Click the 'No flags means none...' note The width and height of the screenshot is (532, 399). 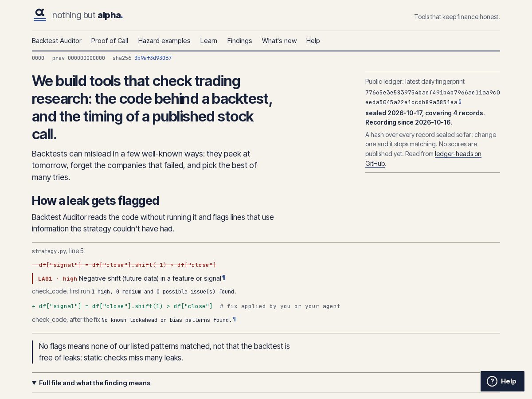pyautogui.click(x=164, y=352)
